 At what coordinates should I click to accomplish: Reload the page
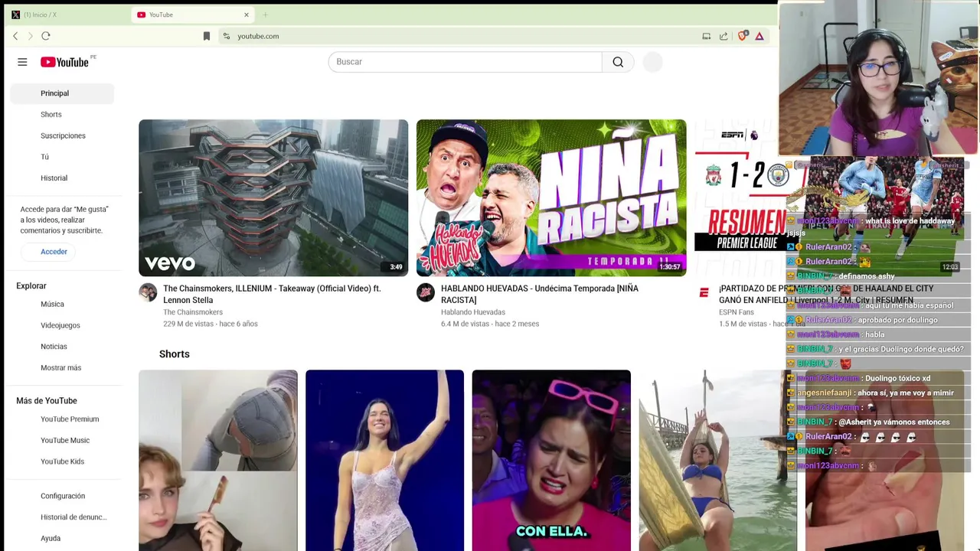(x=46, y=36)
